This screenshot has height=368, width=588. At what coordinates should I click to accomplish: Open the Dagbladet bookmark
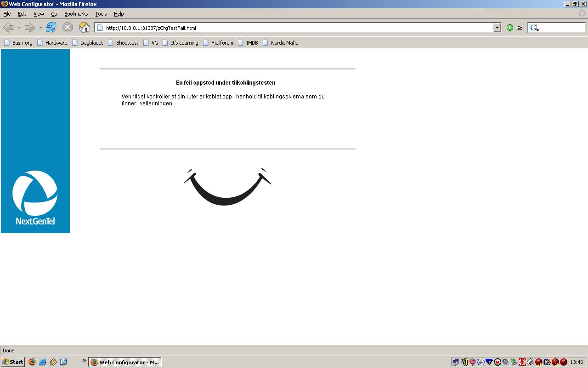[x=88, y=43]
